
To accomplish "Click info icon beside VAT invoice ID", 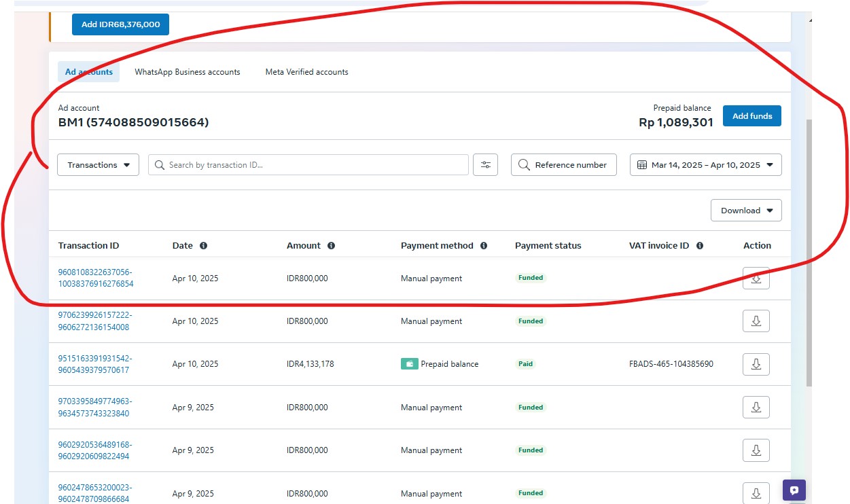I will [699, 246].
